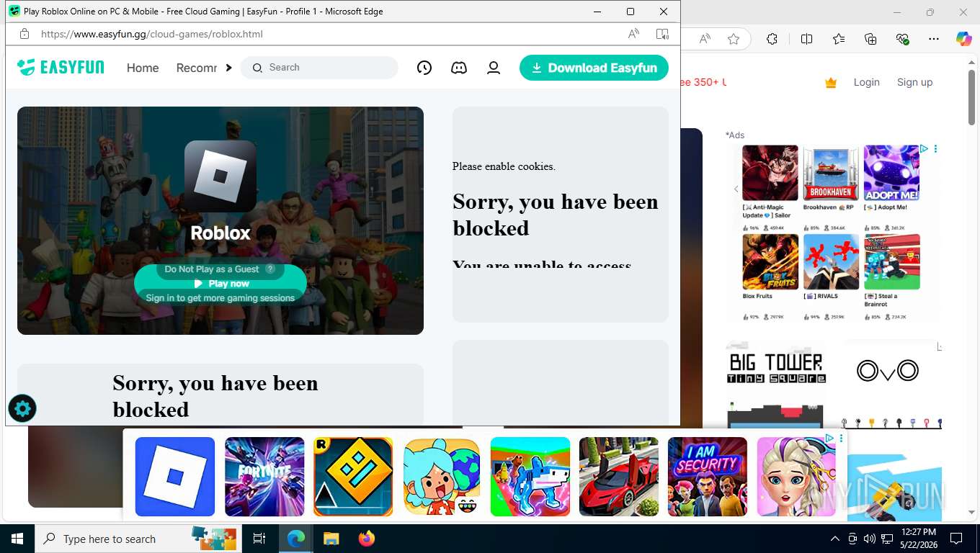This screenshot has width=980, height=553.
Task: Open the Fortnite tile
Action: point(264,477)
